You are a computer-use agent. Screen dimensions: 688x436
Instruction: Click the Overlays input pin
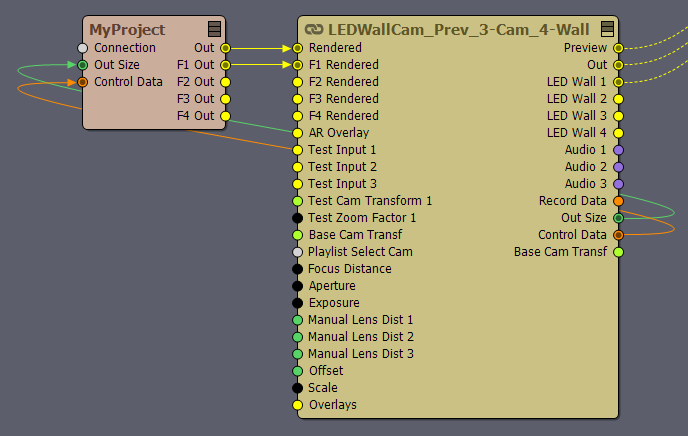pyautogui.click(x=297, y=405)
